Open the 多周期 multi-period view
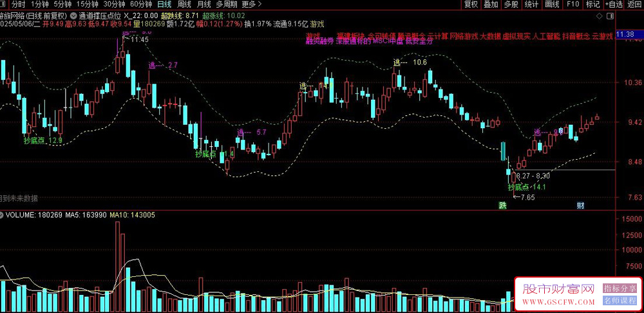Viewport: 644px width, 313px height. 226,5
